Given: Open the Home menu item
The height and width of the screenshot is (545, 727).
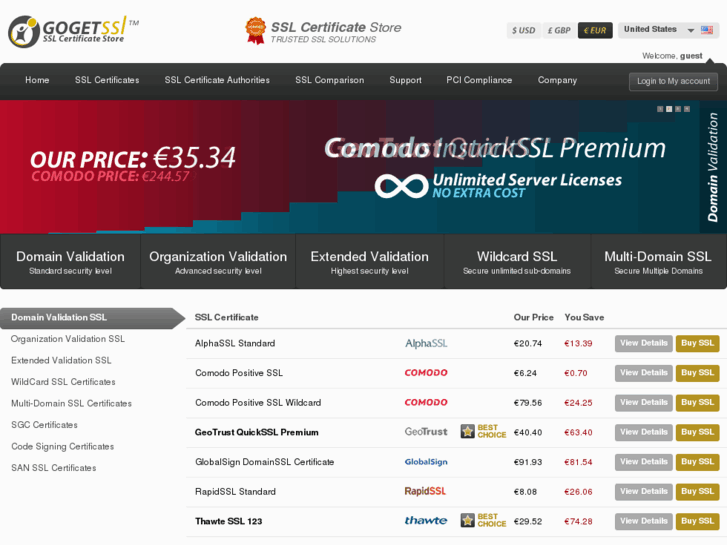Looking at the screenshot, I should tap(37, 80).
